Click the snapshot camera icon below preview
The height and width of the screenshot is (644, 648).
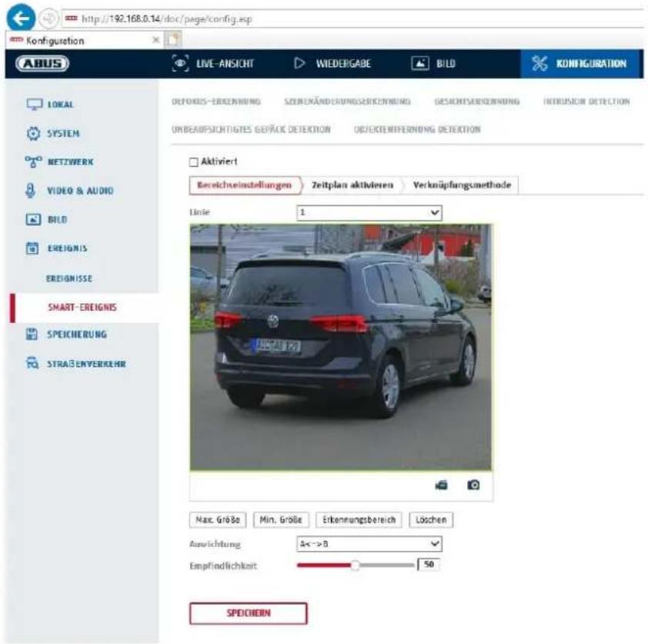click(x=473, y=485)
